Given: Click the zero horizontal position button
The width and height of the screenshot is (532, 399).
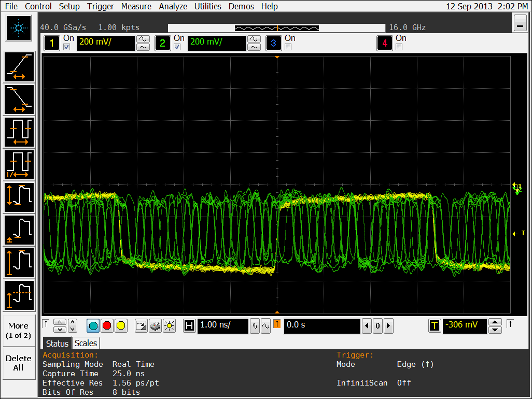Looking at the screenshot, I should click(377, 326).
